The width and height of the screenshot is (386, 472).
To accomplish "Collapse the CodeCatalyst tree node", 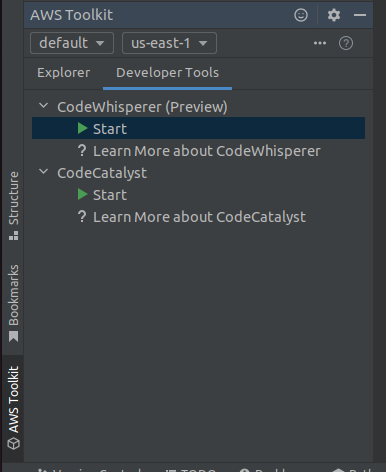I will coord(43,172).
